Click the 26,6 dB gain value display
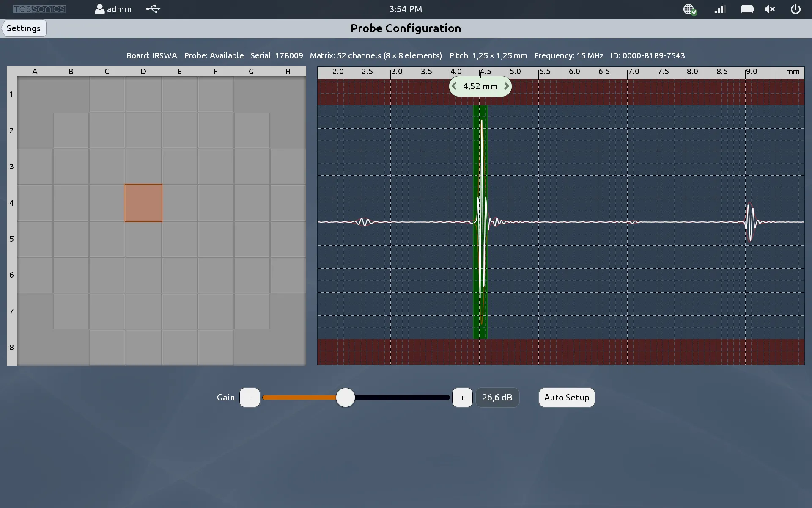 pyautogui.click(x=497, y=398)
